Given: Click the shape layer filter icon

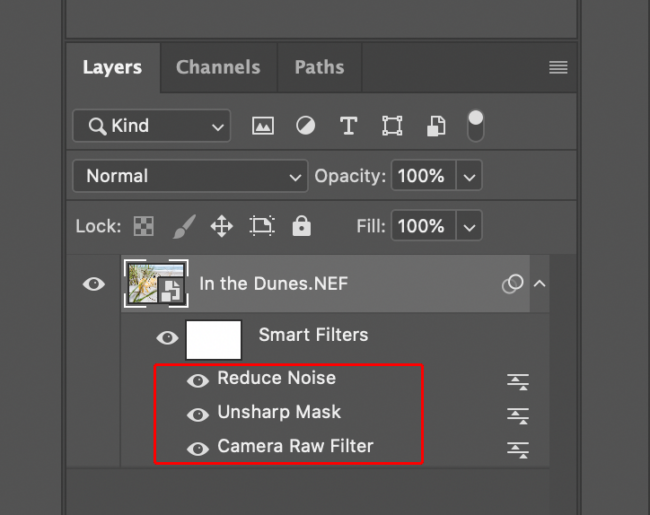Looking at the screenshot, I should (392, 126).
